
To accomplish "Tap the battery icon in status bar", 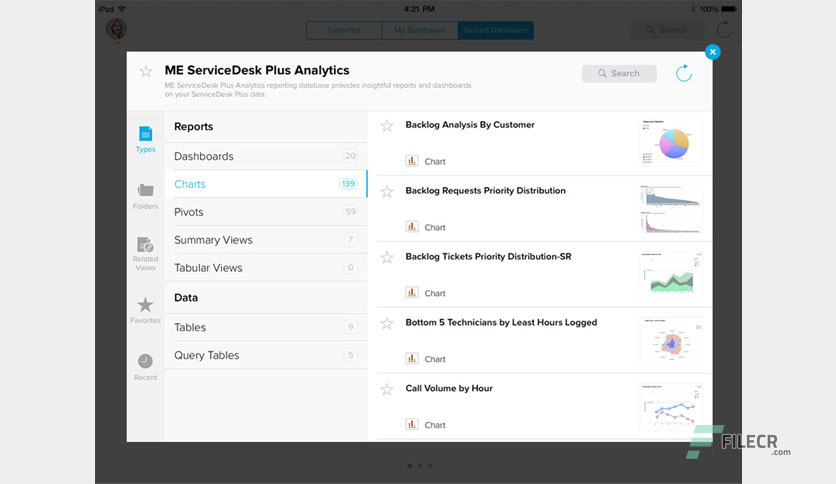I will 728,9.
